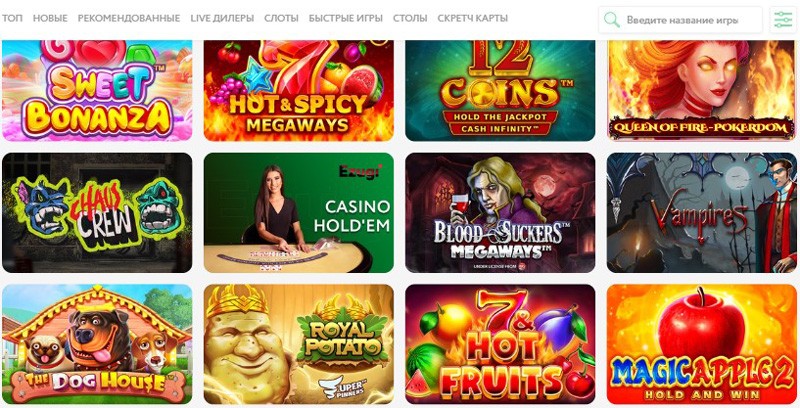The height and width of the screenshot is (408, 800).
Task: Click the game name search field
Action: (680, 20)
